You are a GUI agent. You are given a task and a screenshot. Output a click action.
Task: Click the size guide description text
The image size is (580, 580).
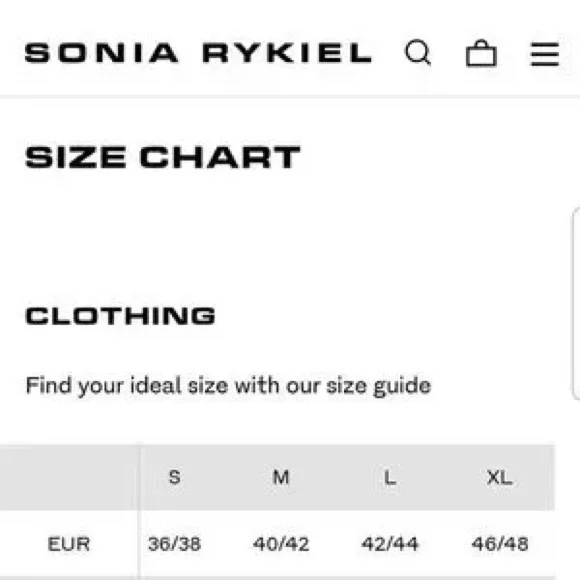tap(228, 386)
